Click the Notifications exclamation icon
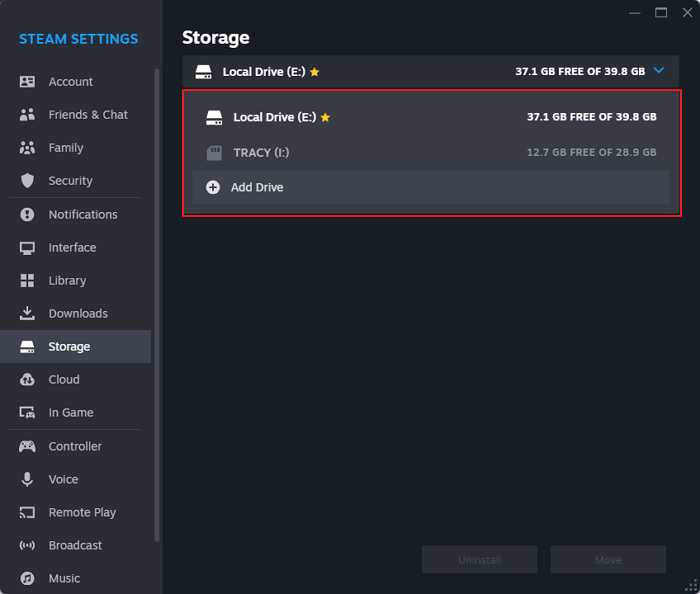700x594 pixels. click(x=27, y=215)
